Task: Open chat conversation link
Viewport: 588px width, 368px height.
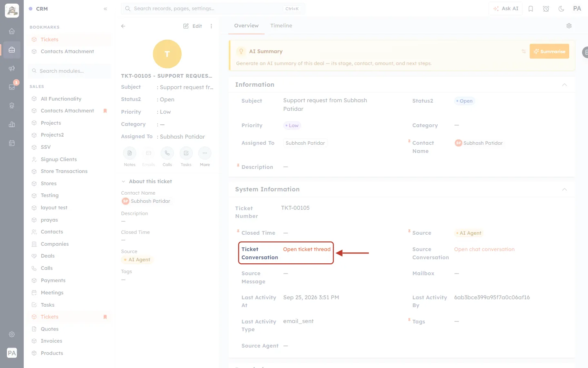Action: (x=484, y=249)
